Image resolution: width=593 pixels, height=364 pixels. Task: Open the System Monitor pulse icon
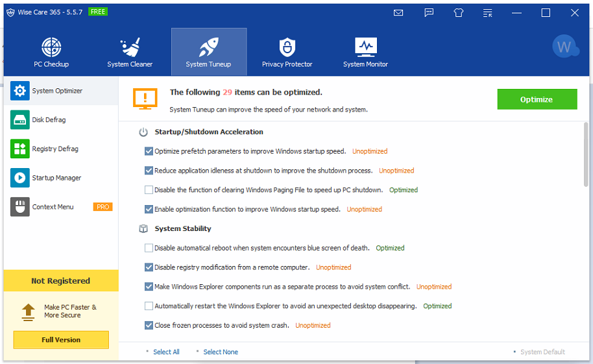366,47
